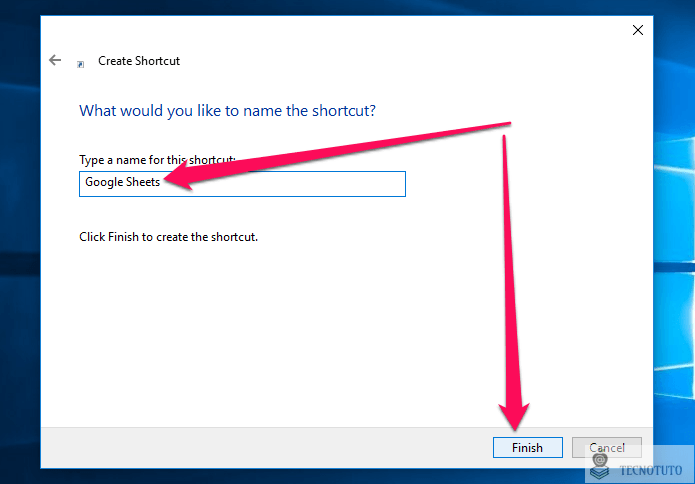Click Finish to create the shortcut

527,447
